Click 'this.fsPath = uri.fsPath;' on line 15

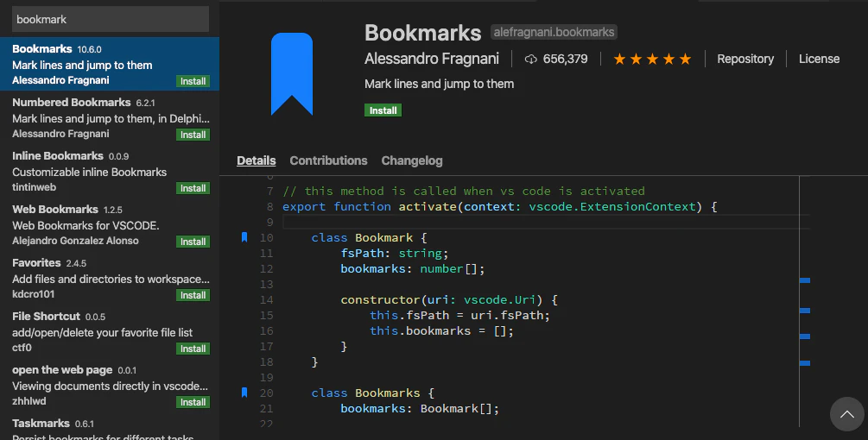tap(460, 315)
